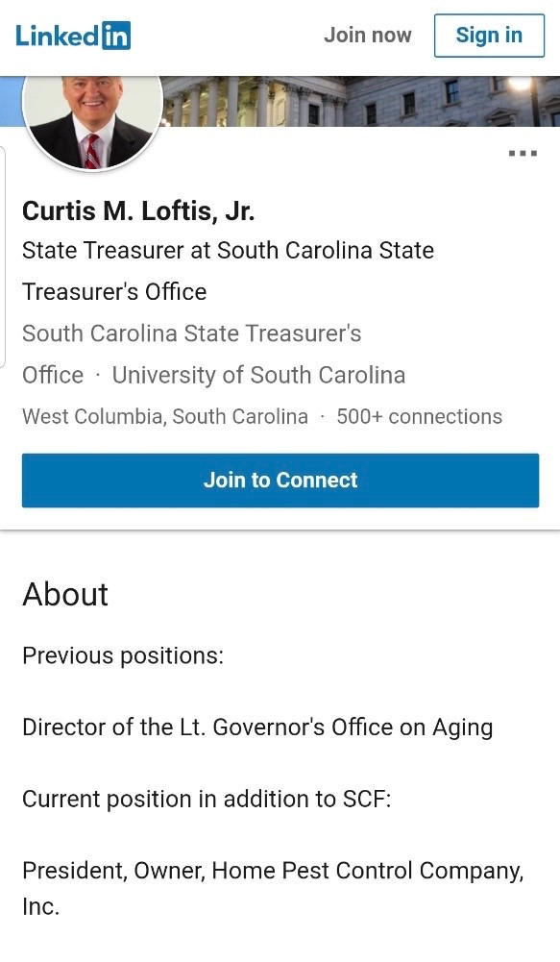The image size is (560, 962).
Task: Click the State Treasurer headline text
Action: (228, 271)
